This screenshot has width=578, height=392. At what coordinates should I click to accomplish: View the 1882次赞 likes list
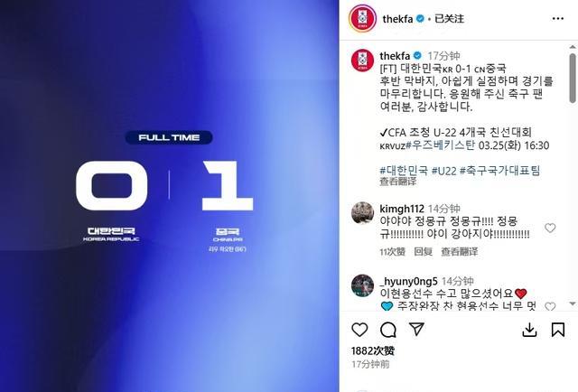373,350
